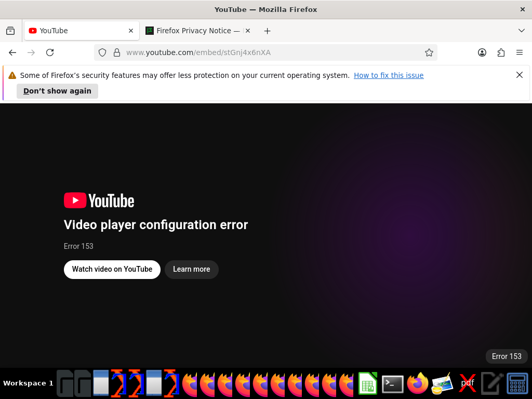Open the extensions panel

[501, 52]
